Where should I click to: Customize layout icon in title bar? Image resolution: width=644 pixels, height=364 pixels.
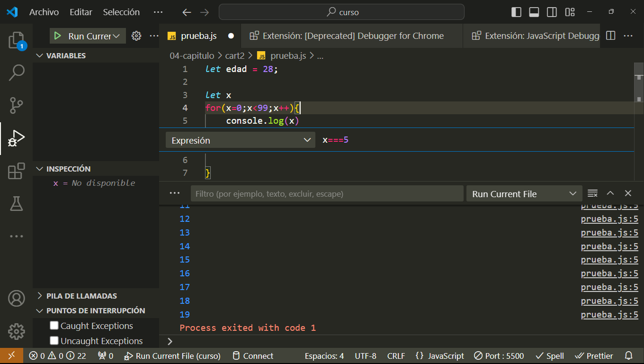pyautogui.click(x=570, y=12)
